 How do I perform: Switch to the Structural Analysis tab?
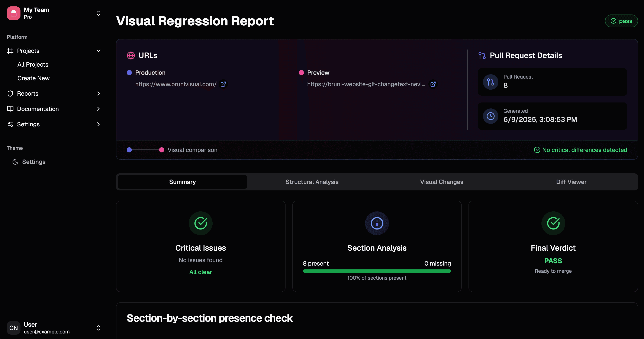click(312, 182)
